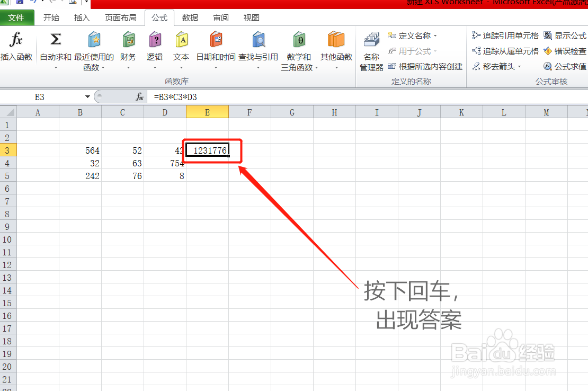Expand the Text (文本) dropdown arrow

tap(182, 68)
